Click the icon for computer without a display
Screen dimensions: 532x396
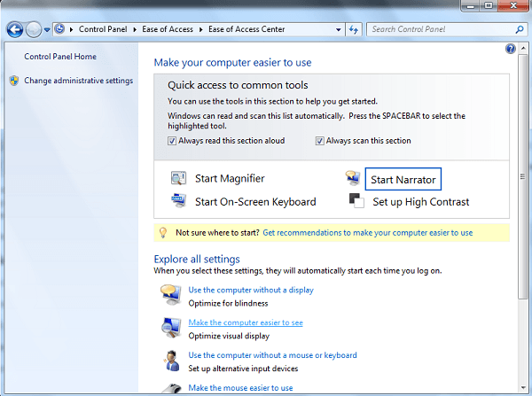pyautogui.click(x=171, y=295)
